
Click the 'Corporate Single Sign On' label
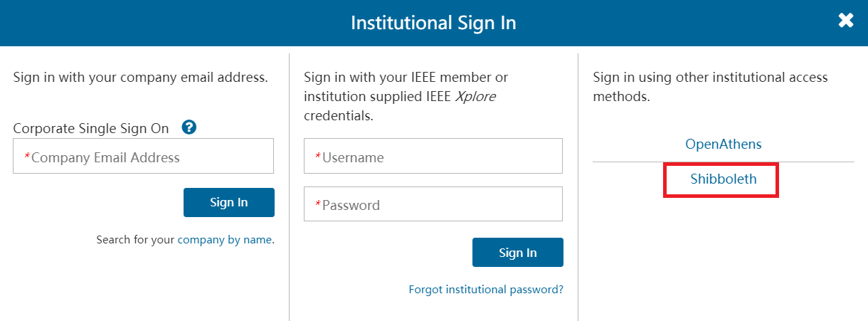click(91, 128)
